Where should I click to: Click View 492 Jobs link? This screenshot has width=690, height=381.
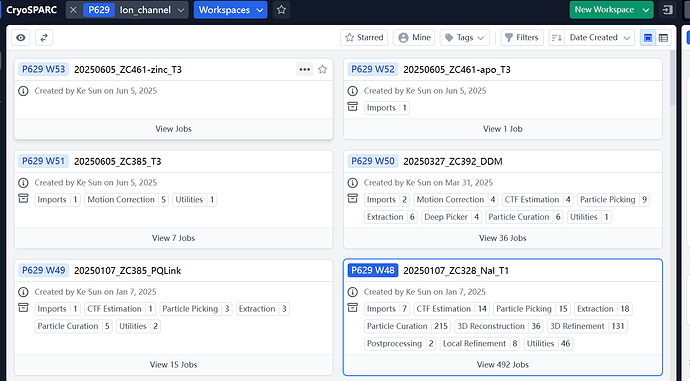pyautogui.click(x=503, y=365)
